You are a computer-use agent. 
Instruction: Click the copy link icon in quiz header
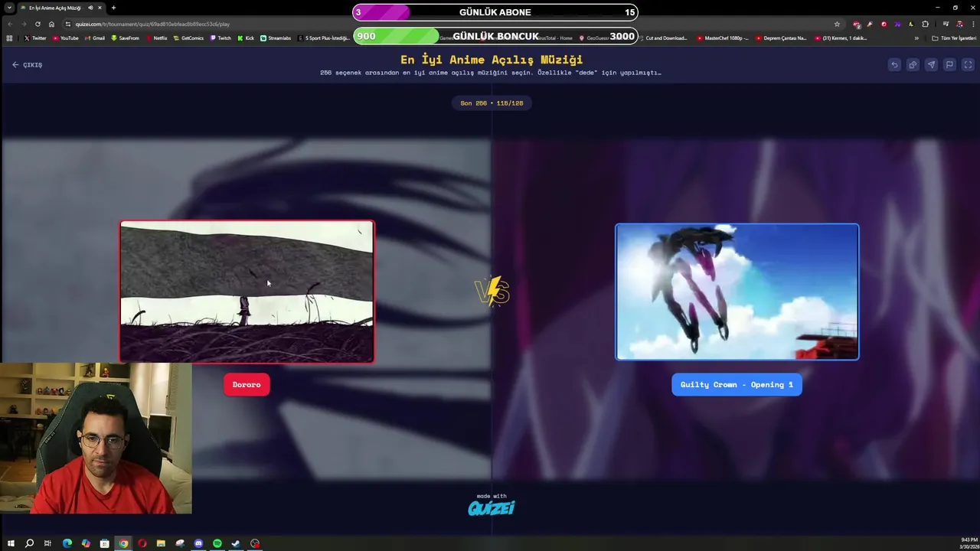(x=913, y=65)
